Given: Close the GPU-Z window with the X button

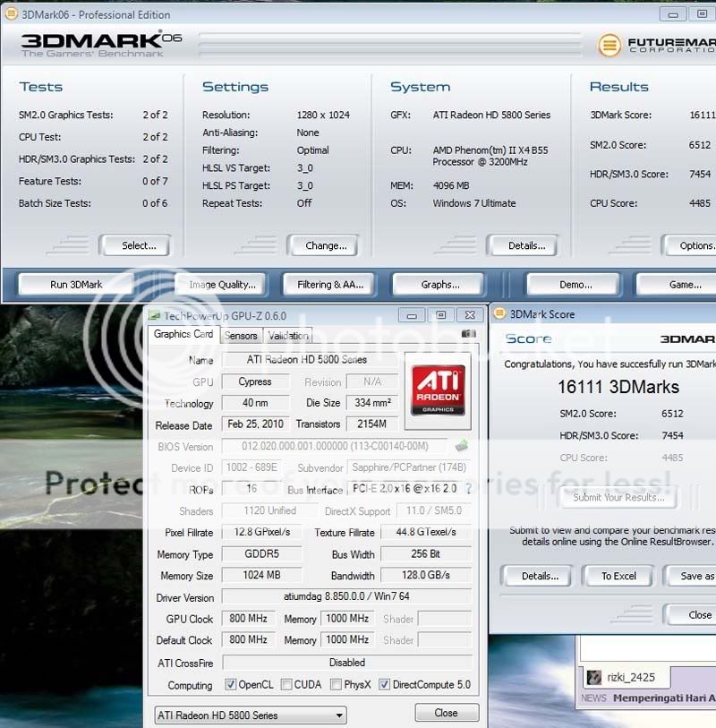Looking at the screenshot, I should click(470, 315).
